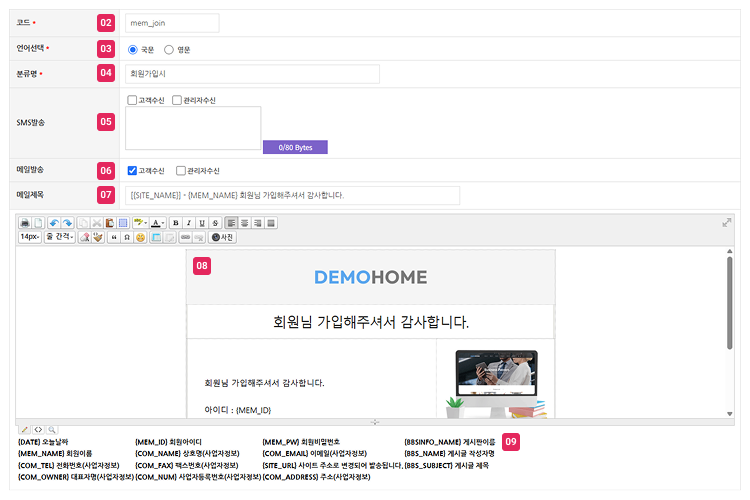Screen dimensions: 750x500
Task: Click the computer monitor image in email
Action: pyautogui.click(x=496, y=384)
